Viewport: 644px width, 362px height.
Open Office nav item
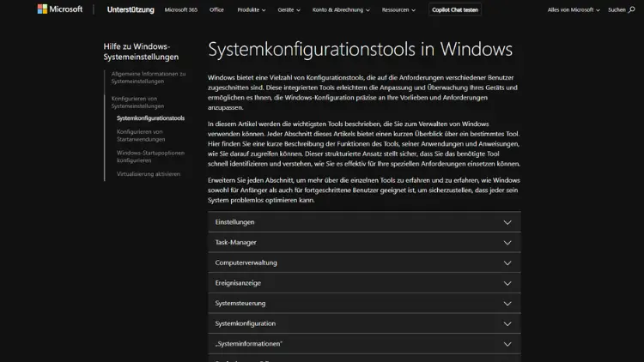pyautogui.click(x=216, y=9)
